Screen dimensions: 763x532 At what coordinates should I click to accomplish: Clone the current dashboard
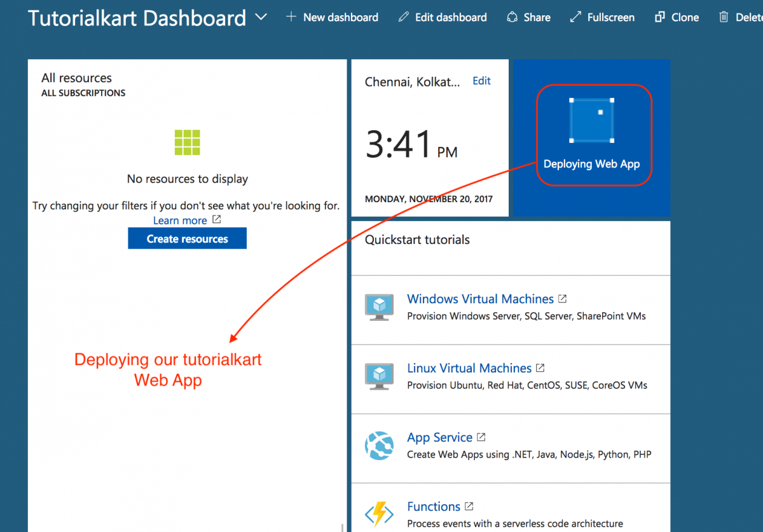pos(677,17)
